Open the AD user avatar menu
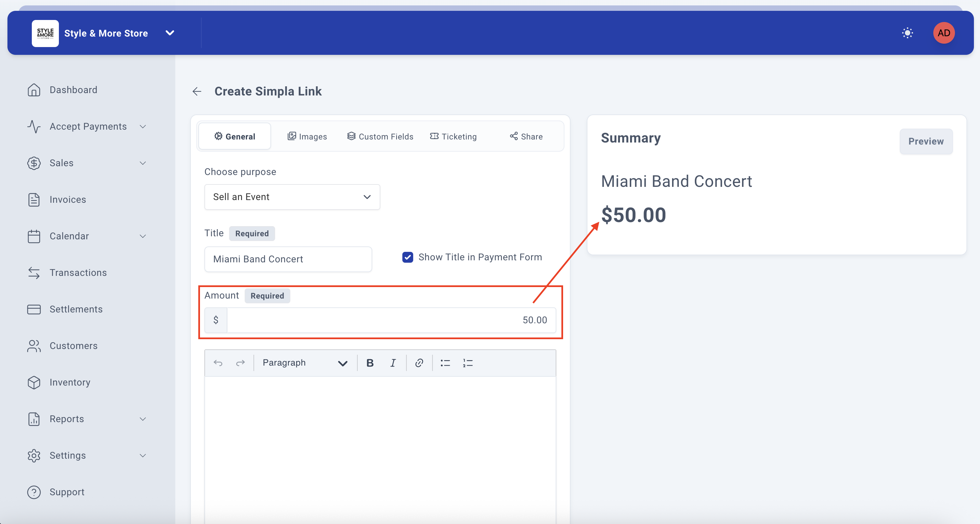This screenshot has width=980, height=524. point(943,33)
